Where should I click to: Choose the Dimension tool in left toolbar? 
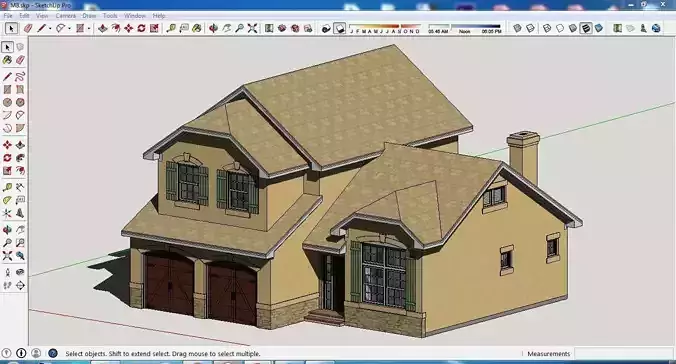(20, 188)
